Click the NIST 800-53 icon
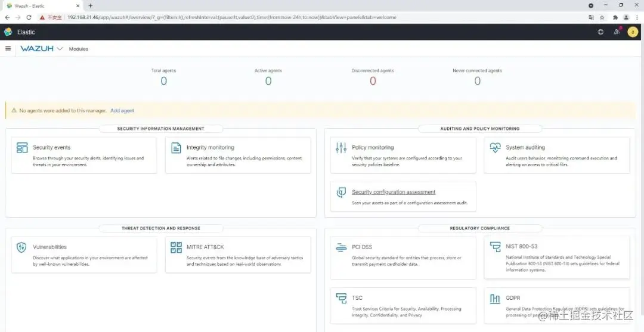This screenshot has height=332, width=644. coord(496,247)
